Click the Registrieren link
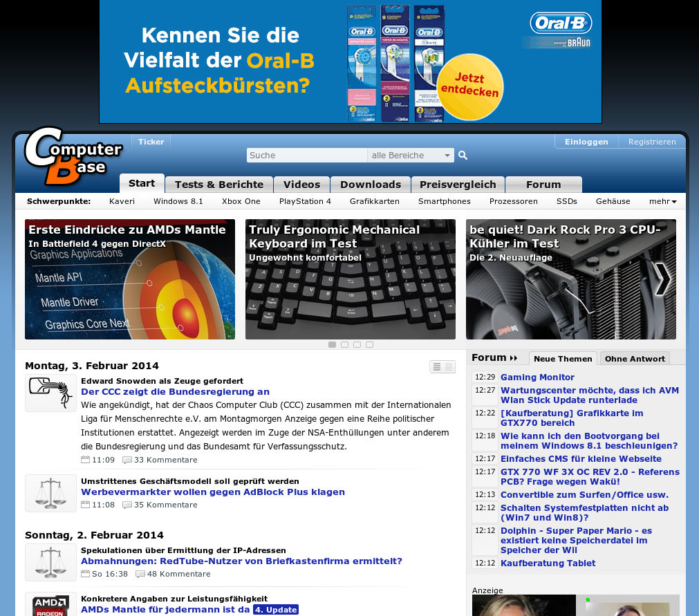This screenshot has height=616, width=699. [652, 142]
